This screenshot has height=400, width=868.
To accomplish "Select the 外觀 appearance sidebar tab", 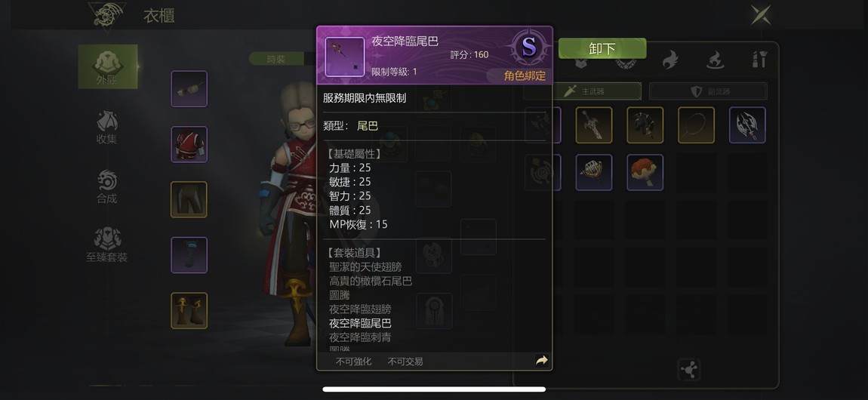I will [107, 67].
